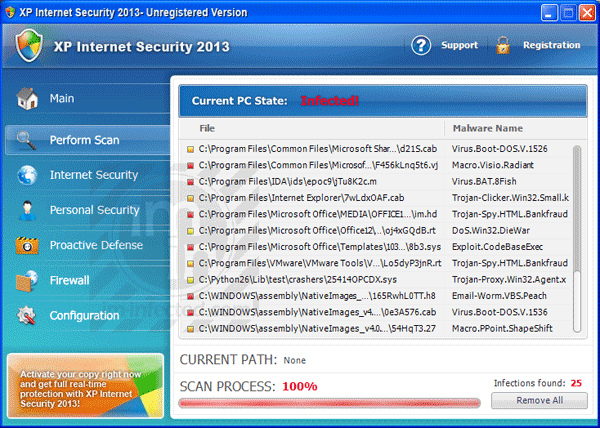
Task: Click threat icon of 54HqT3.27 row
Action: pyautogui.click(x=190, y=329)
